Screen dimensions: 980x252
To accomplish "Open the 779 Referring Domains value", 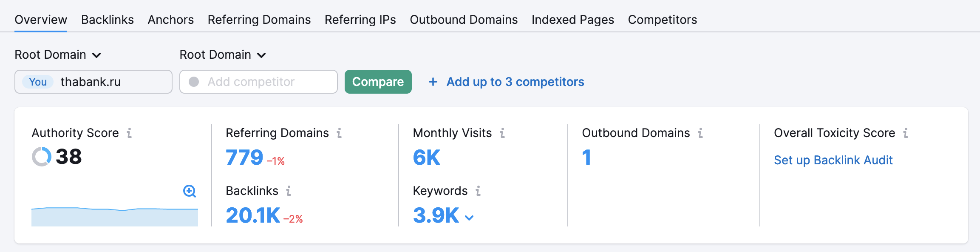I will pos(244,157).
